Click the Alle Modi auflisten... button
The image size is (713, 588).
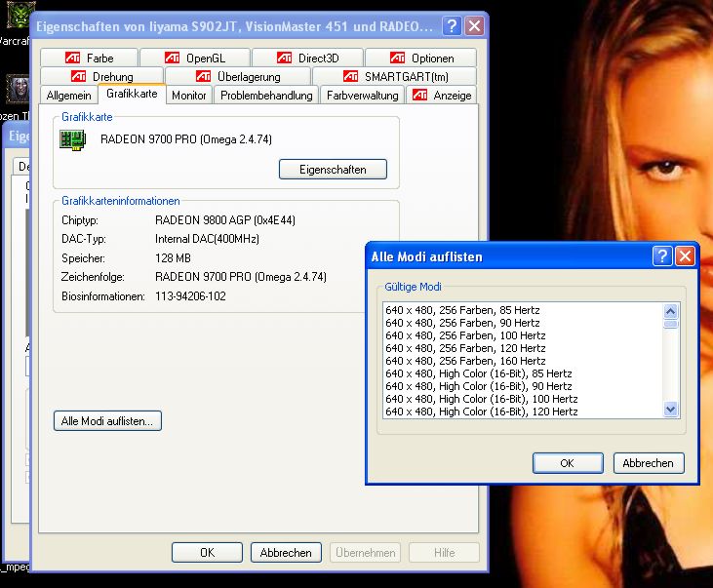pos(107,420)
